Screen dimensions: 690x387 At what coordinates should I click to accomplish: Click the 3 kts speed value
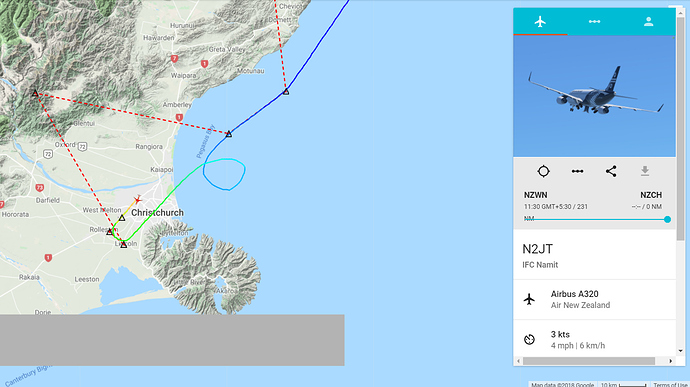point(560,334)
